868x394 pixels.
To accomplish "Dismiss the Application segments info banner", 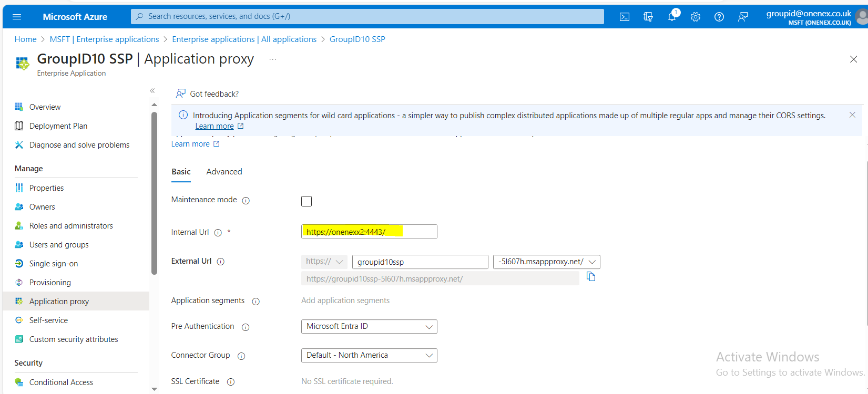I will tap(852, 115).
